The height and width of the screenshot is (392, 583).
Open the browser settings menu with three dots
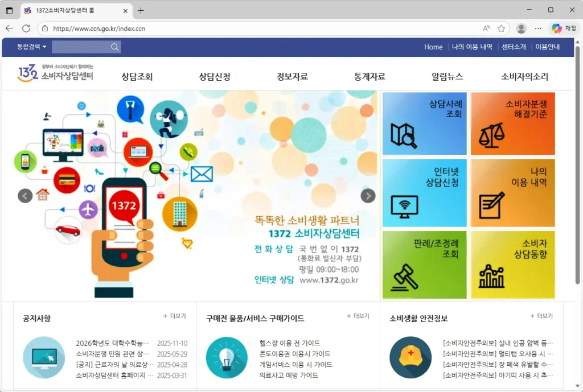(x=537, y=28)
